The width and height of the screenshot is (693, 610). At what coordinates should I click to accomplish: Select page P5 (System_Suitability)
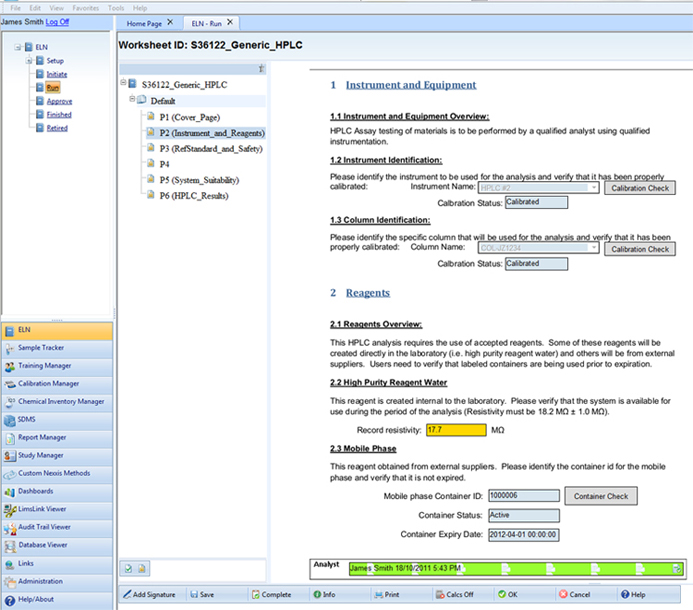(199, 180)
